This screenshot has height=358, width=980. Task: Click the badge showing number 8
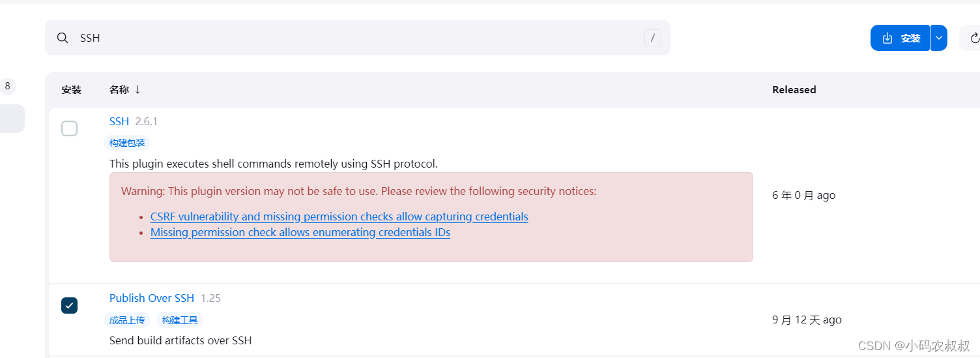(7, 86)
